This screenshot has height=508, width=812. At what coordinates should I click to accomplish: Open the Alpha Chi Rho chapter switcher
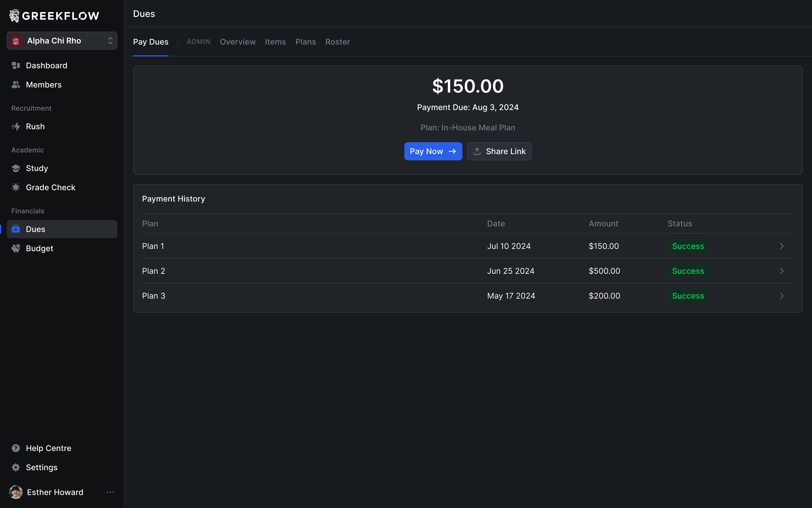point(62,41)
